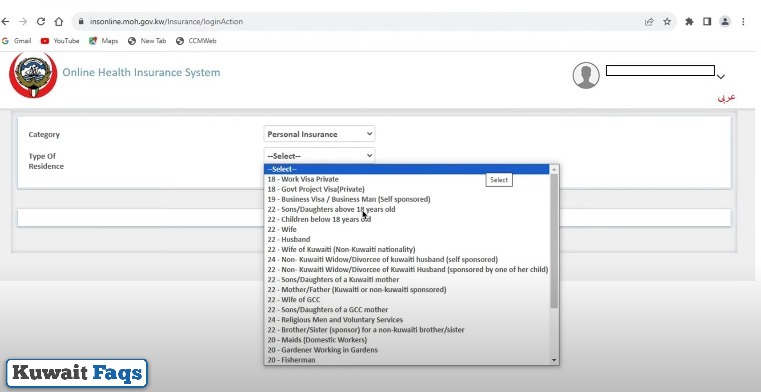Screen dimensions: 761x392
Task: Select 22 - Mother/Father (Kuwaiti or non-kuwaiti sponsored)
Action: point(407,289)
